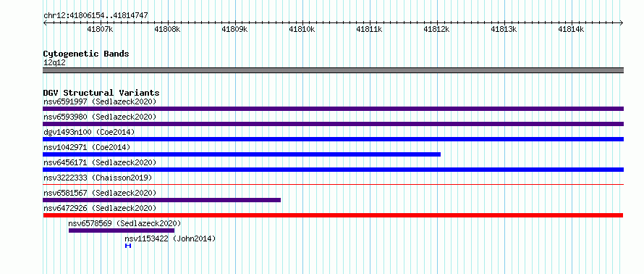Click the 41808k ruler tick label
Viewport: 644px width, 274px height.
(x=168, y=29)
